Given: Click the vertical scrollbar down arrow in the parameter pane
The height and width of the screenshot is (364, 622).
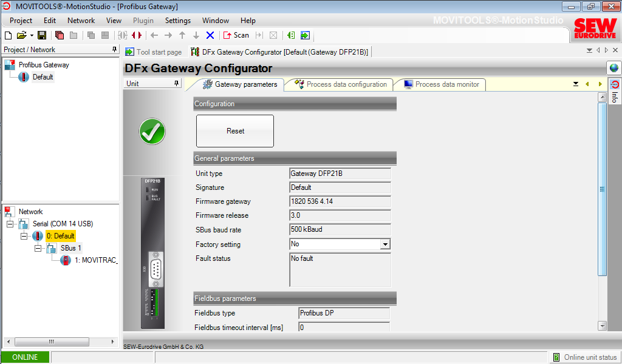Looking at the screenshot, I should pyautogui.click(x=602, y=326).
